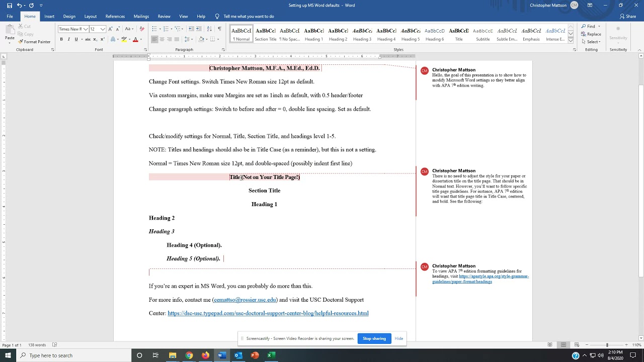Click the Stop sharing button
The width and height of the screenshot is (644, 362).
(374, 338)
